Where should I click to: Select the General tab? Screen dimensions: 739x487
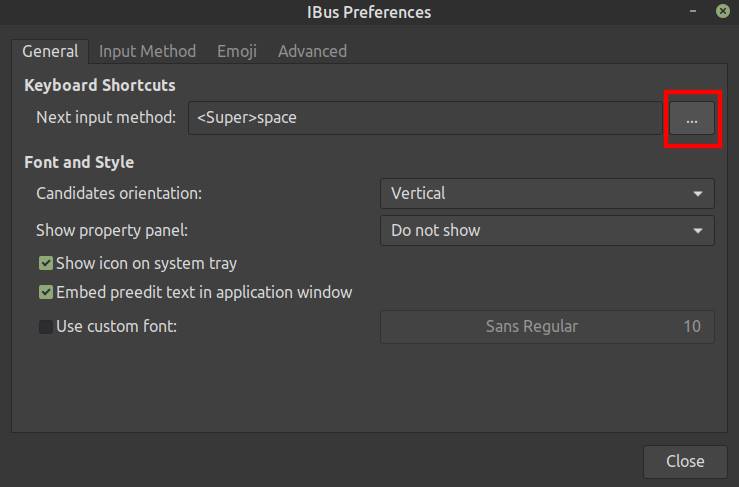(x=50, y=51)
